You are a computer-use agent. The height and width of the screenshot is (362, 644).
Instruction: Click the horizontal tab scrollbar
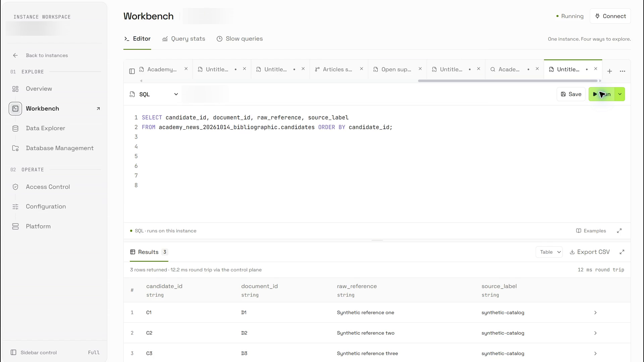(508, 81)
